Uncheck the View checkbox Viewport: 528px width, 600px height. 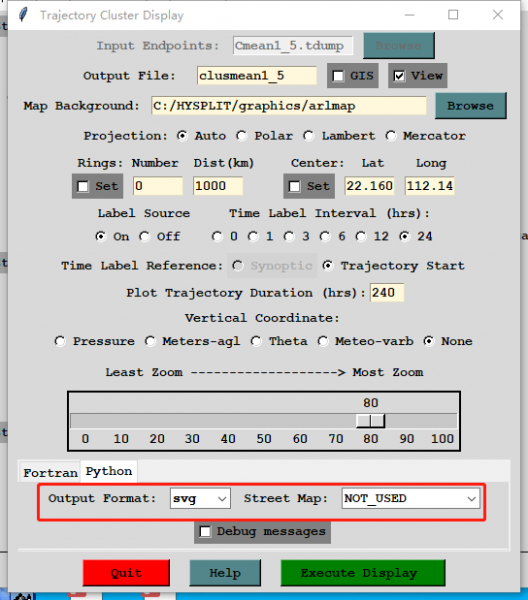[399, 76]
